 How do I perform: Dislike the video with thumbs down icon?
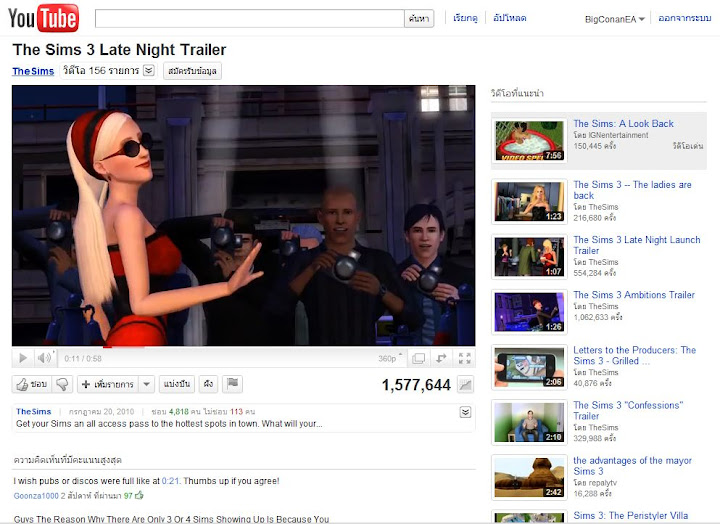(62, 384)
